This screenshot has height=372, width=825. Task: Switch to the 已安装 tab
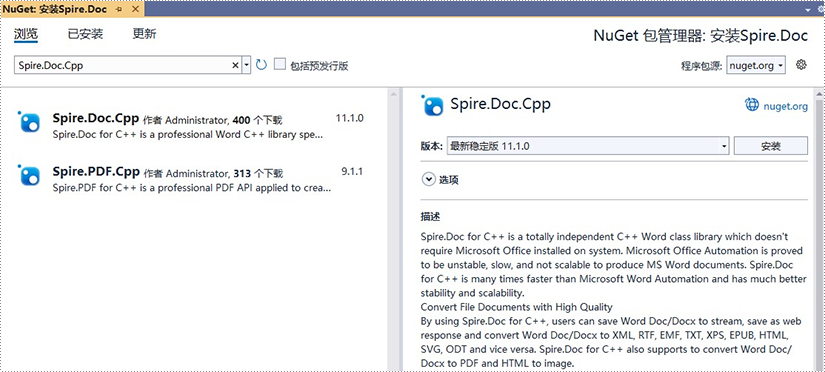[85, 34]
